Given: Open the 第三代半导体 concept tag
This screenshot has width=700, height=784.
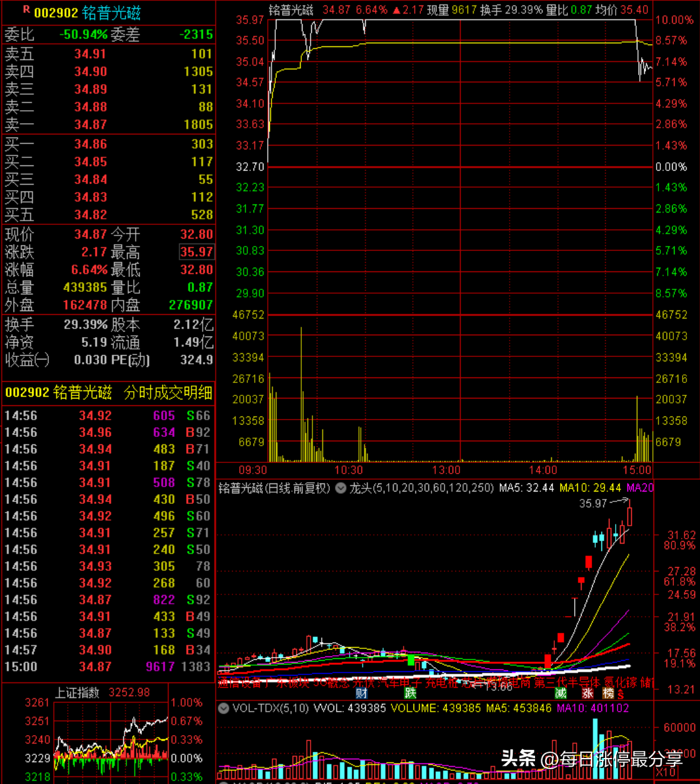Looking at the screenshot, I should pyautogui.click(x=567, y=682).
